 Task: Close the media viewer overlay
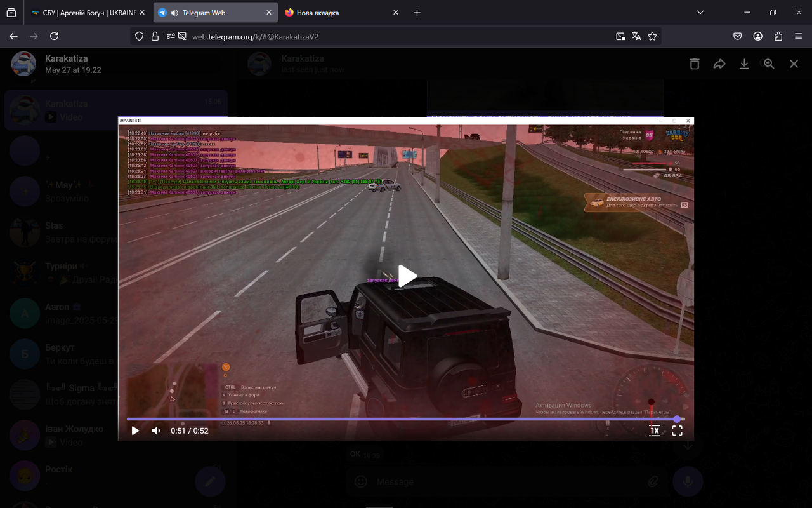(794, 64)
